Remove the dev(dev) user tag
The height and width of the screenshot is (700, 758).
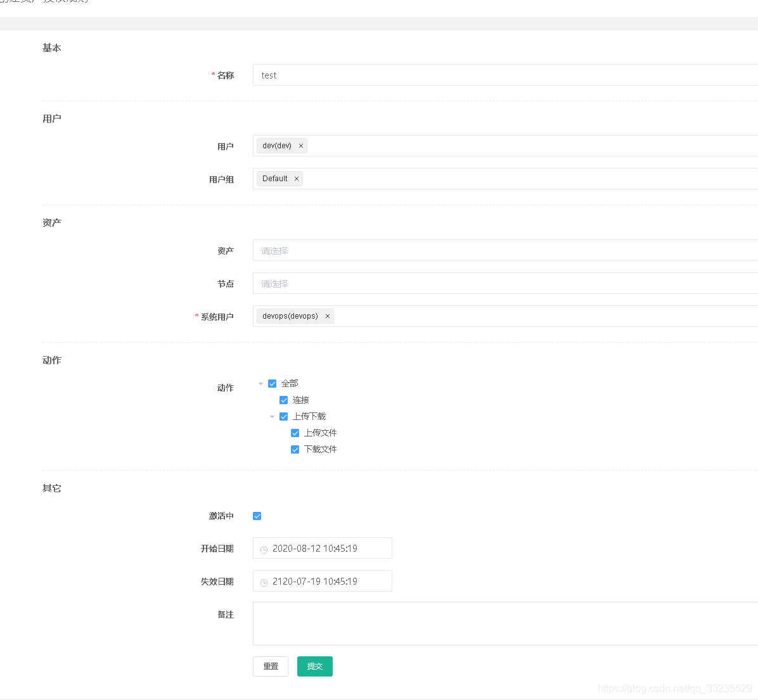pyautogui.click(x=300, y=146)
